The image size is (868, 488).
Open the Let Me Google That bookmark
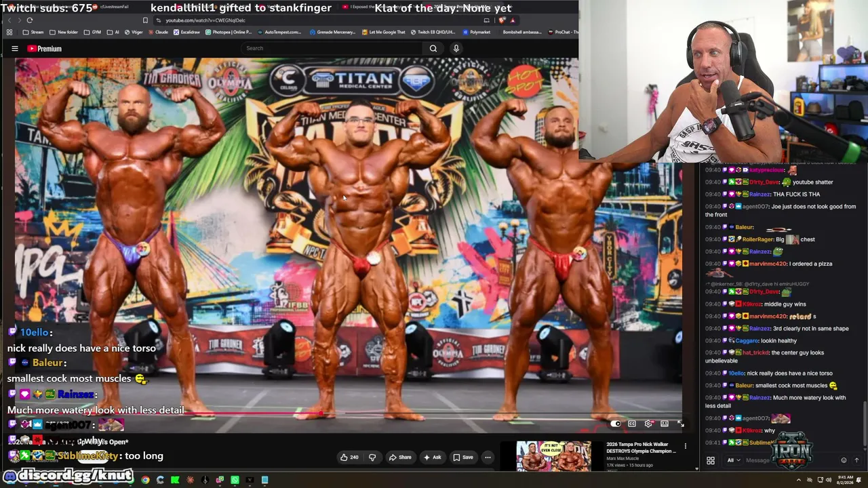tap(384, 32)
